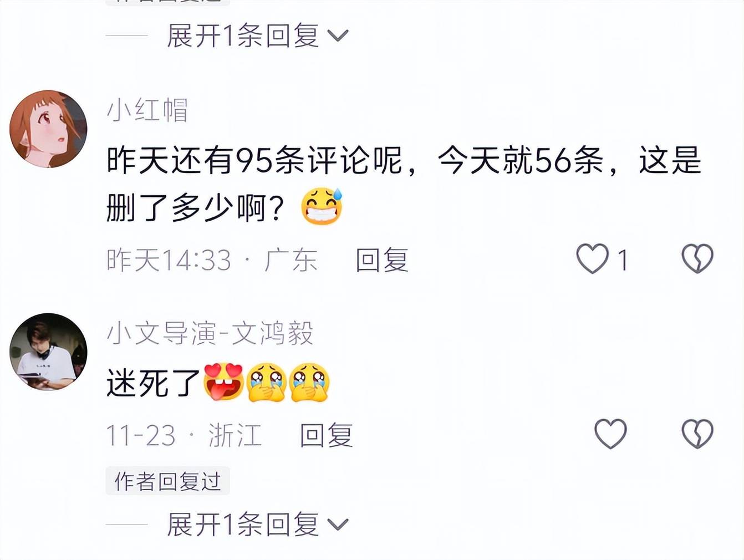Click the sweating grin emoji in comment

(x=322, y=206)
